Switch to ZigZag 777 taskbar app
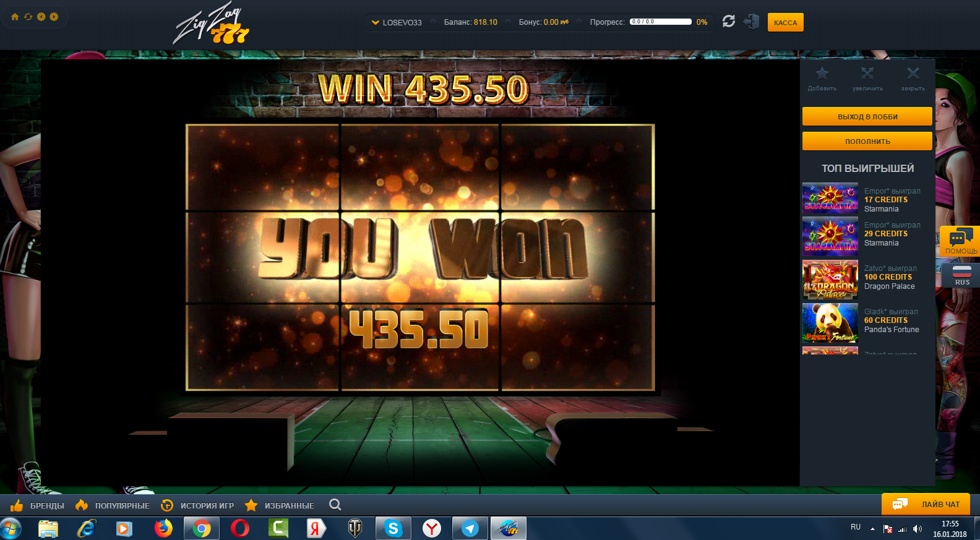This screenshot has height=540, width=980. point(509,528)
